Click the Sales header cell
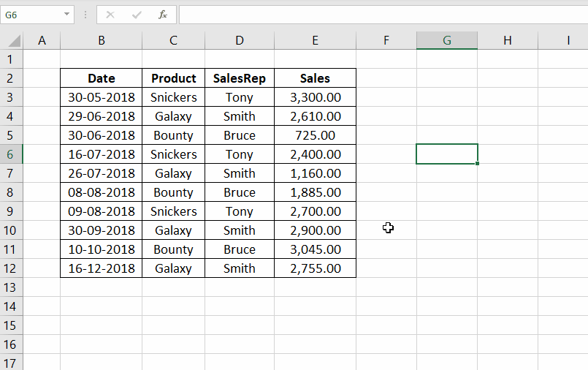Screen dimensions: 588x370 pos(316,78)
